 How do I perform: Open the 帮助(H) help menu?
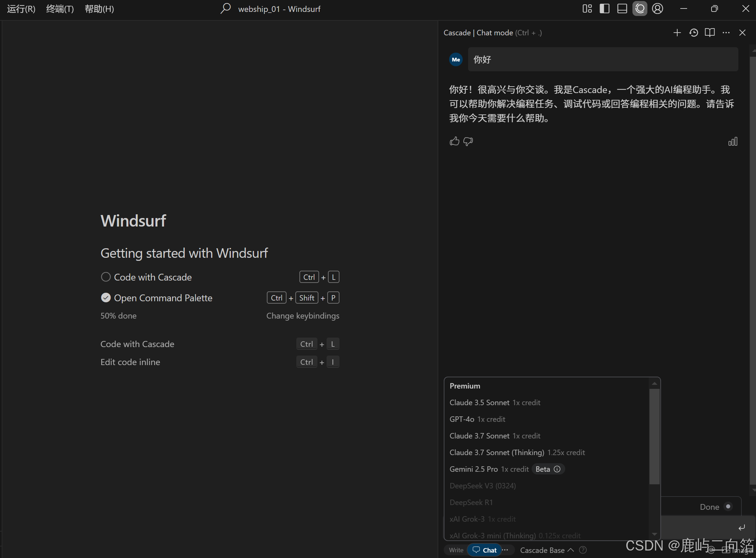point(99,9)
